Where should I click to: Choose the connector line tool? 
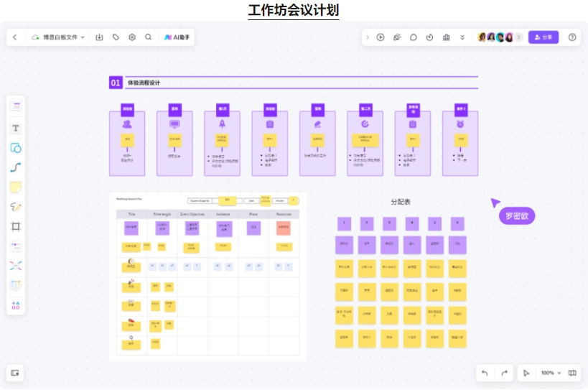click(x=16, y=168)
